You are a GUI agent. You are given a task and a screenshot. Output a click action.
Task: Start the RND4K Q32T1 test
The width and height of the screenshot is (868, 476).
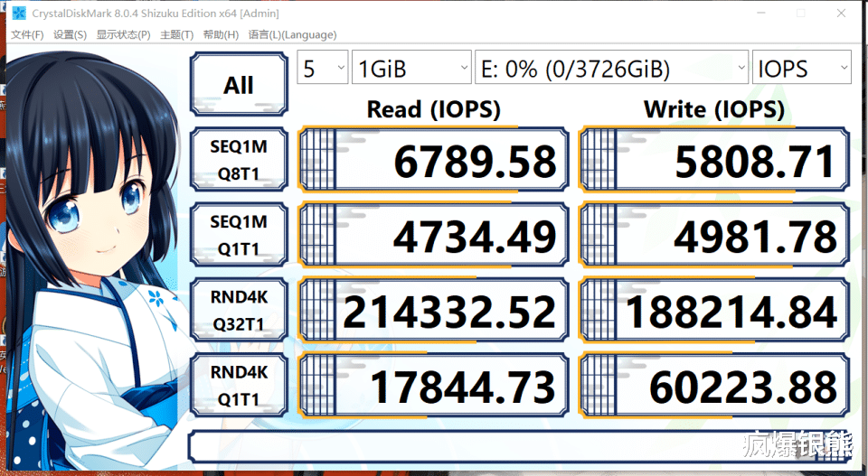(239, 310)
